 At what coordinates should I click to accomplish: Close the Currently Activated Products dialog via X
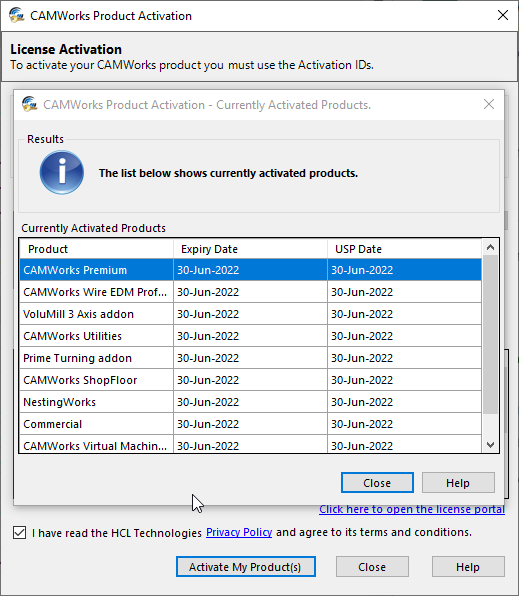coord(489,104)
